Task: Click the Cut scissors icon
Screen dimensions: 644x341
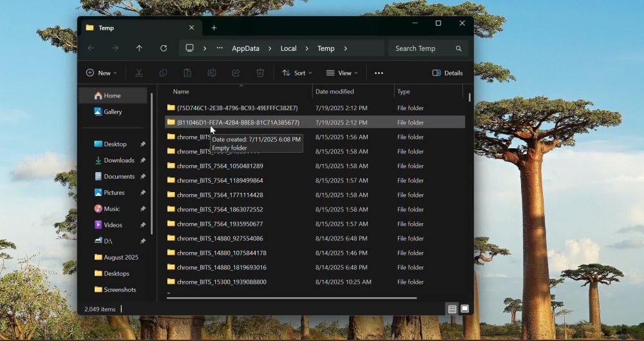Action: tap(139, 73)
